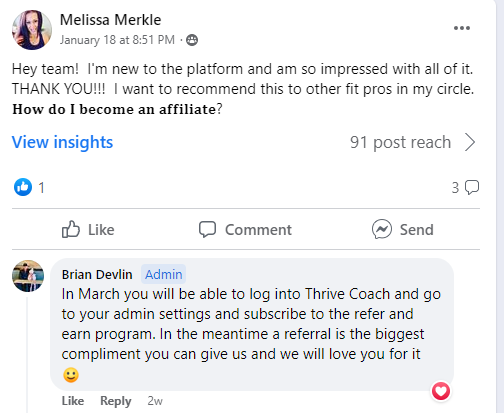504x413 pixels.
Task: Click the post audience group icon
Action: click(x=192, y=40)
